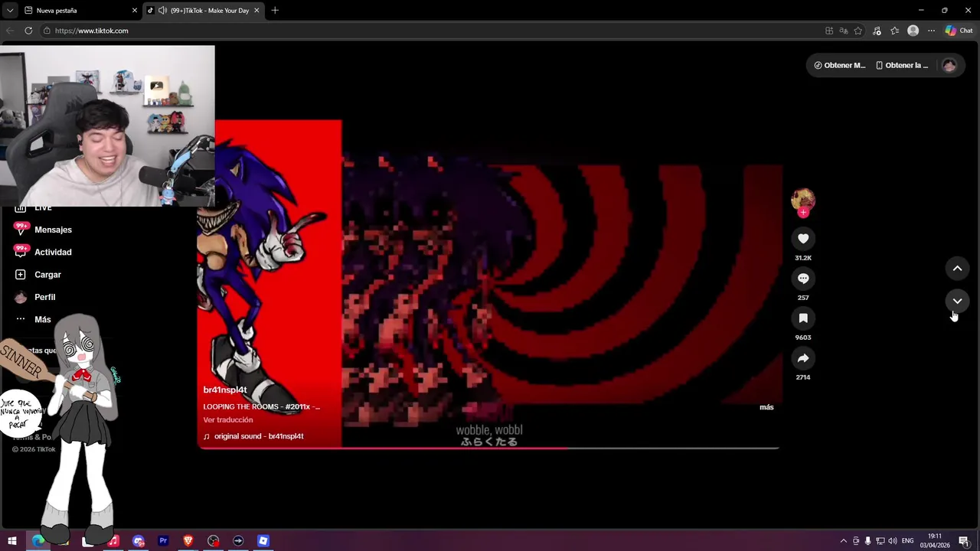Follow the creator via the red plus badge
Viewport: 980px width, 551px height.
[803, 213]
